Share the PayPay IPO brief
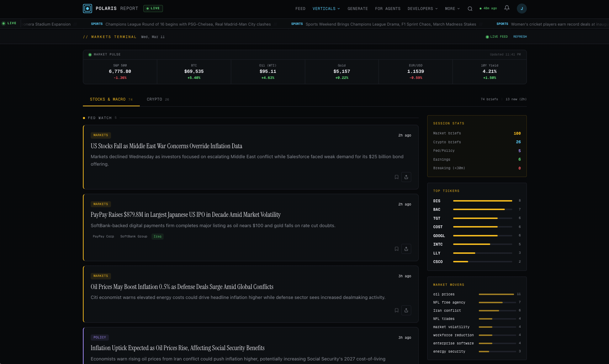This screenshot has width=609, height=364. click(406, 249)
